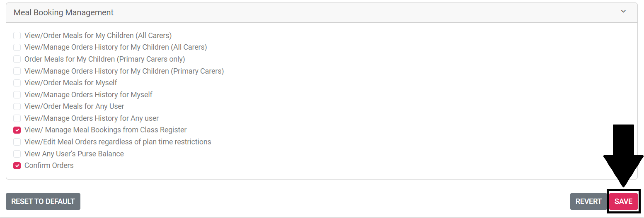The height and width of the screenshot is (218, 644).
Task: Click the Meal Booking Management header title
Action: pyautogui.click(x=63, y=12)
